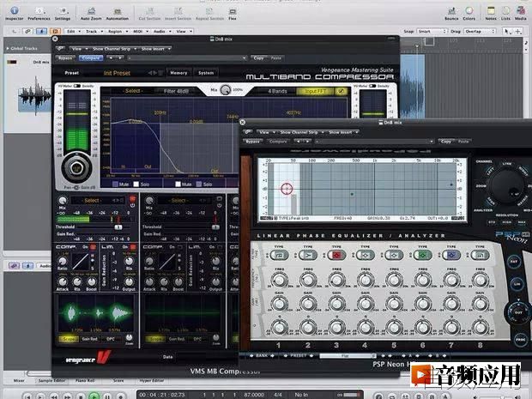Click Bypass in the PSP Neon window

[252, 142]
